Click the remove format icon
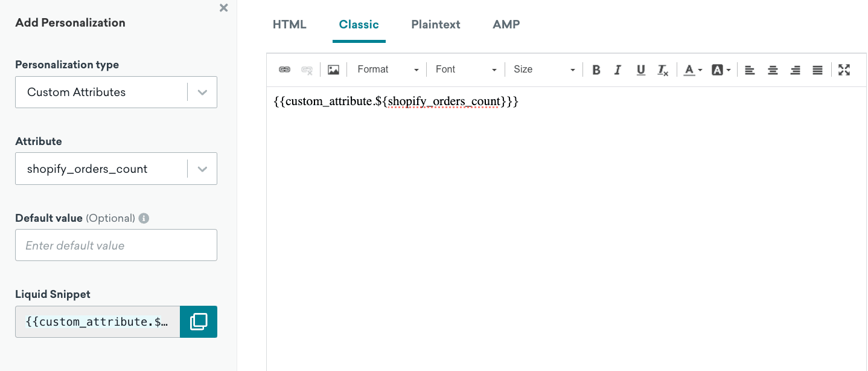The width and height of the screenshot is (868, 371). click(663, 69)
